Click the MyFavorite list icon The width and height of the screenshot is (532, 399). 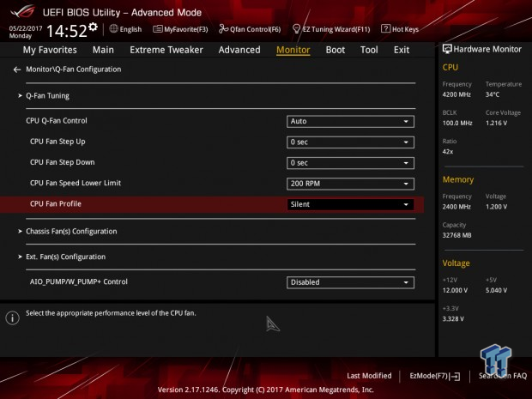click(x=157, y=29)
